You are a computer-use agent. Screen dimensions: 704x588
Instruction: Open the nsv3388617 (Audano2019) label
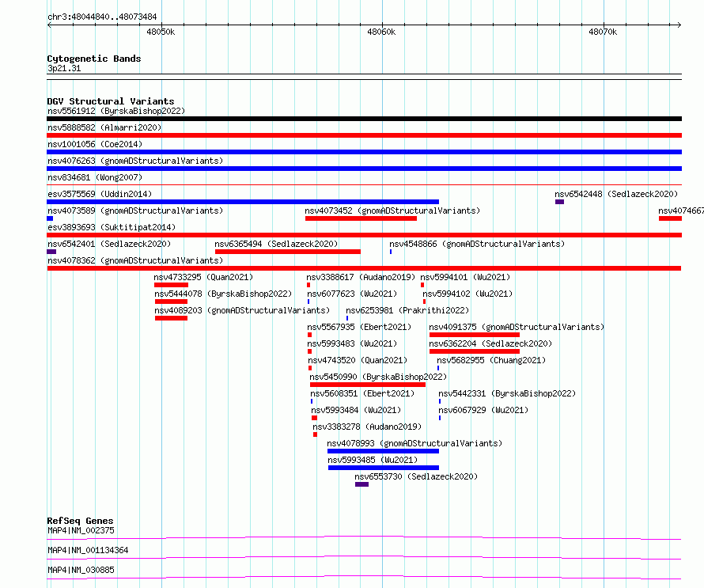coord(361,277)
